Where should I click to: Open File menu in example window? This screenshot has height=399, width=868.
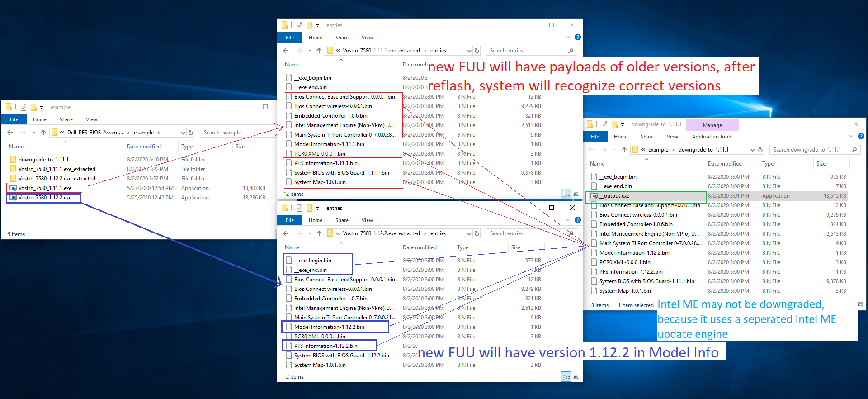pyautogui.click(x=14, y=119)
